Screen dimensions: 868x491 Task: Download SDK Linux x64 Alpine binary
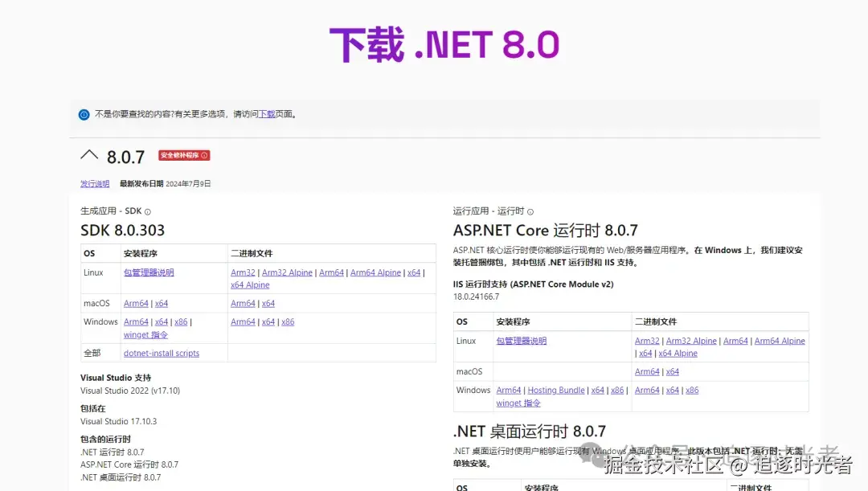click(250, 285)
